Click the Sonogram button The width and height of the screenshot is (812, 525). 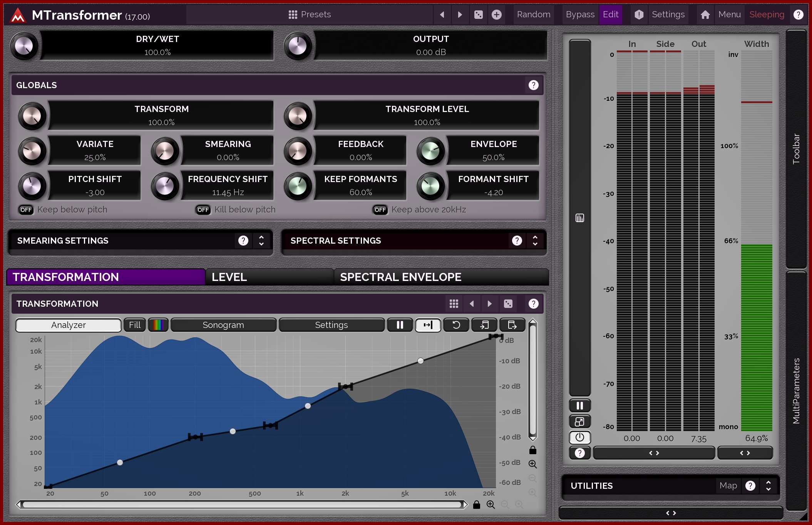point(223,325)
